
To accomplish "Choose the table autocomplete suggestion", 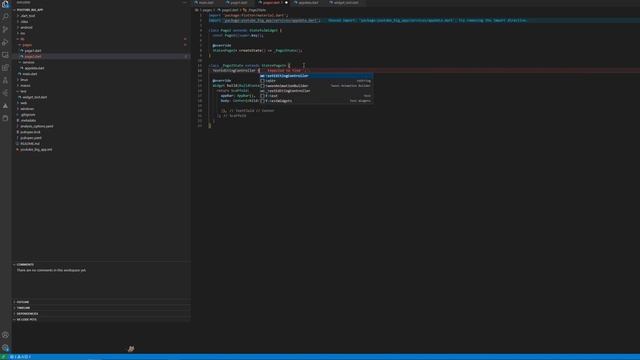I will coord(316,81).
